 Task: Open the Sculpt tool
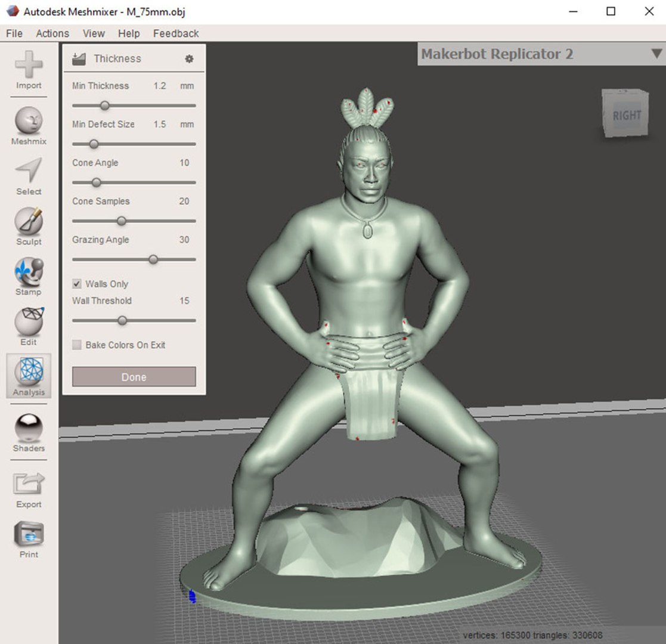point(29,226)
